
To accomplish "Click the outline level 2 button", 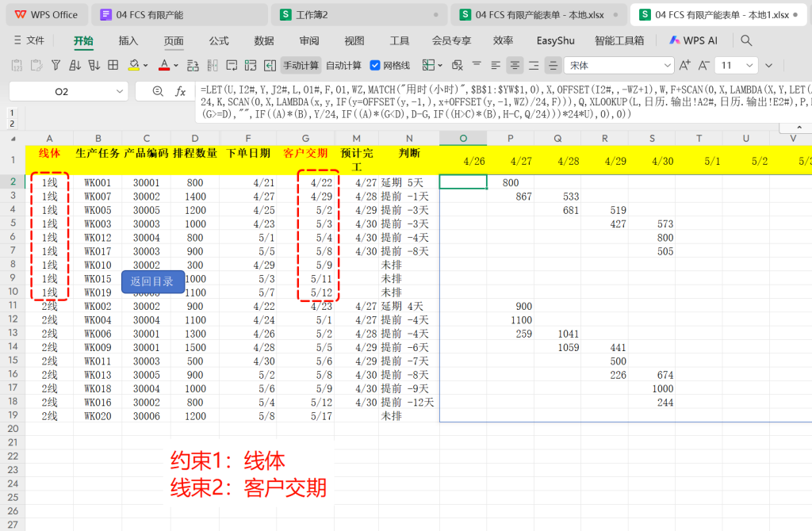I will [x=12, y=124].
